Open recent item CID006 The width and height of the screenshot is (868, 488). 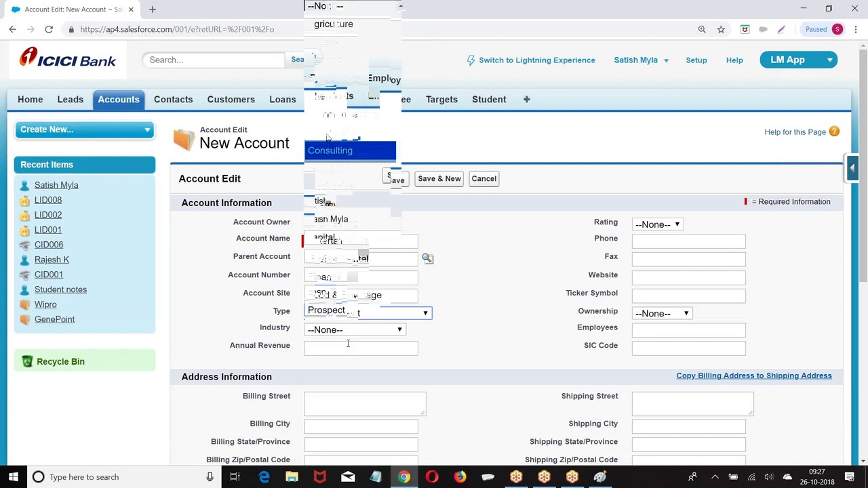tap(49, 245)
